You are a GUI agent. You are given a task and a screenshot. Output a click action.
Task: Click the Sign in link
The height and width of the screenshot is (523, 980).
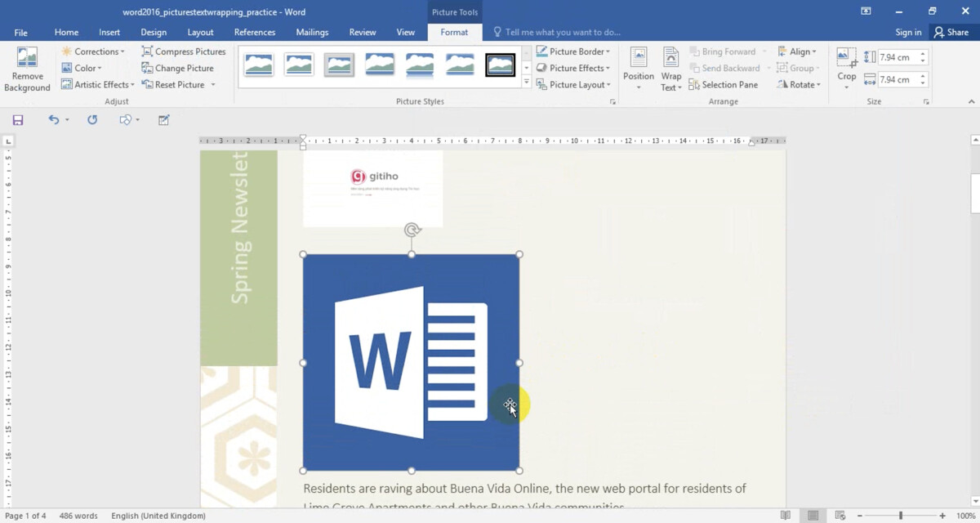point(908,33)
